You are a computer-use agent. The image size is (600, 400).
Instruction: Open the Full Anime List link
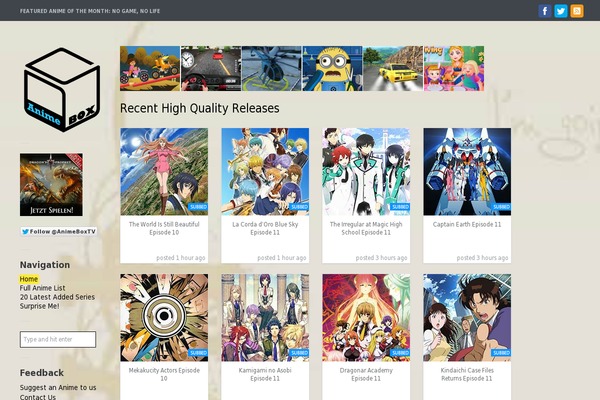pos(49,288)
